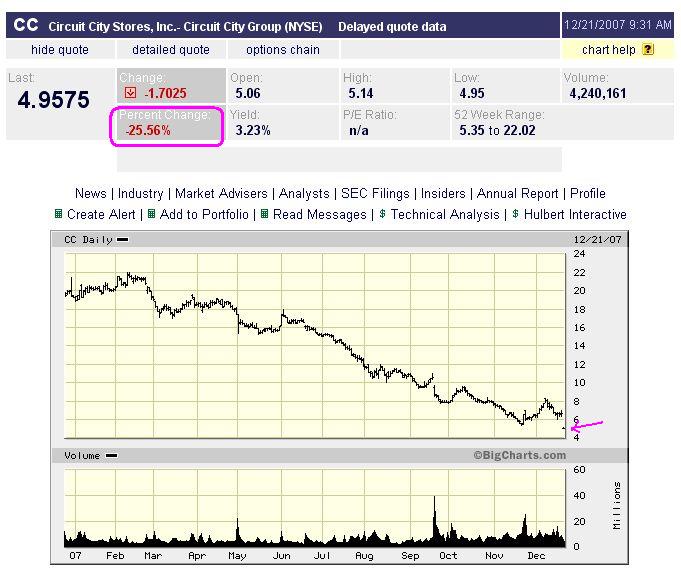This screenshot has width=681, height=573.
Task: Click the green Read Messages icon
Action: [264, 214]
